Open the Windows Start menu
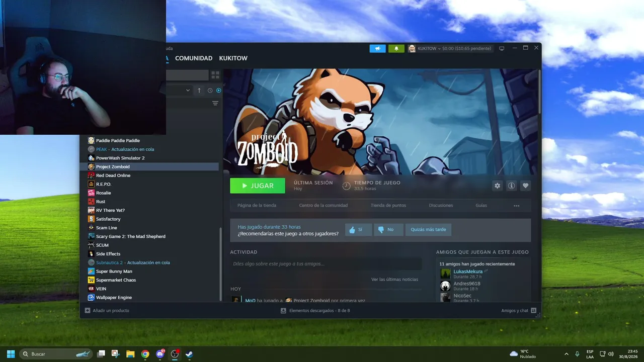This screenshot has height=362, width=644. coord(11,354)
